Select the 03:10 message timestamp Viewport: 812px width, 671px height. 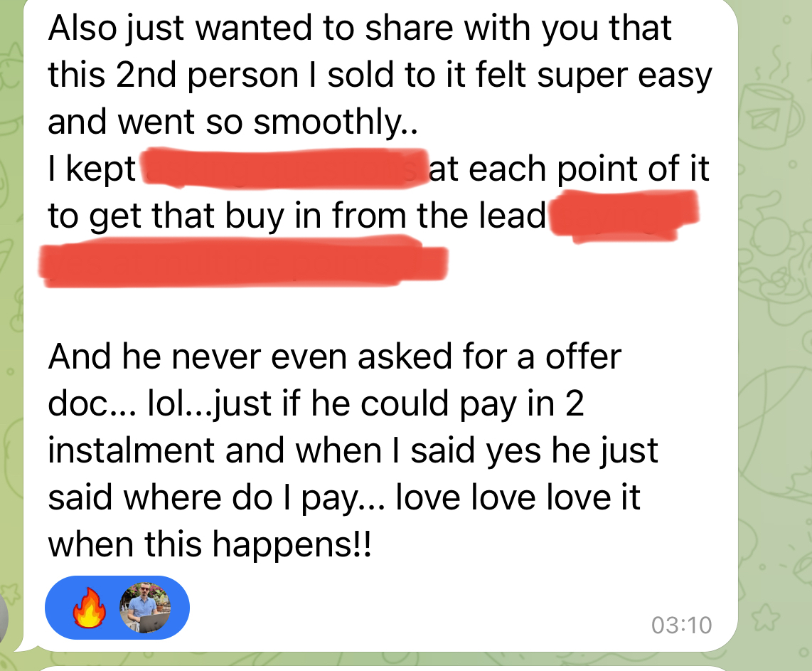click(681, 625)
